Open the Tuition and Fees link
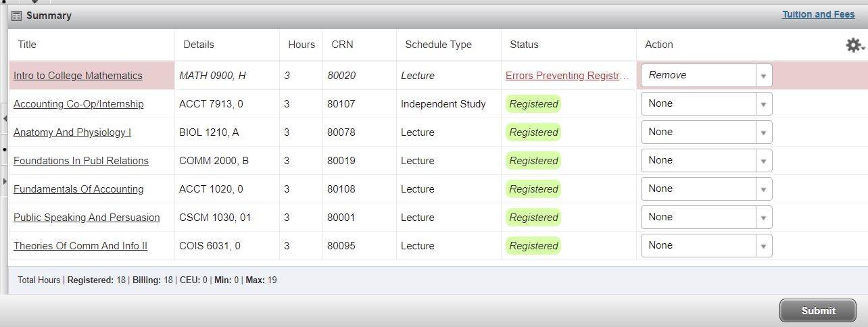 [818, 14]
